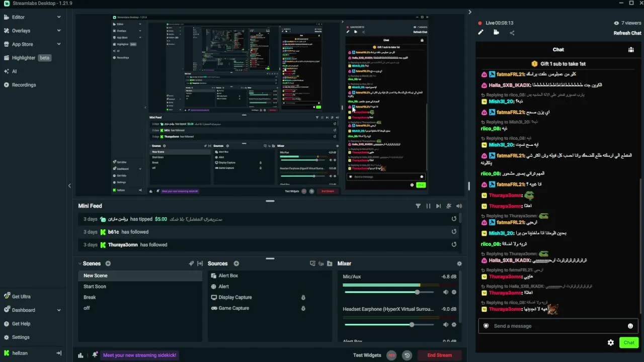644x362 pixels.
Task: Replay the $5.00 tip alert
Action: coord(454,219)
